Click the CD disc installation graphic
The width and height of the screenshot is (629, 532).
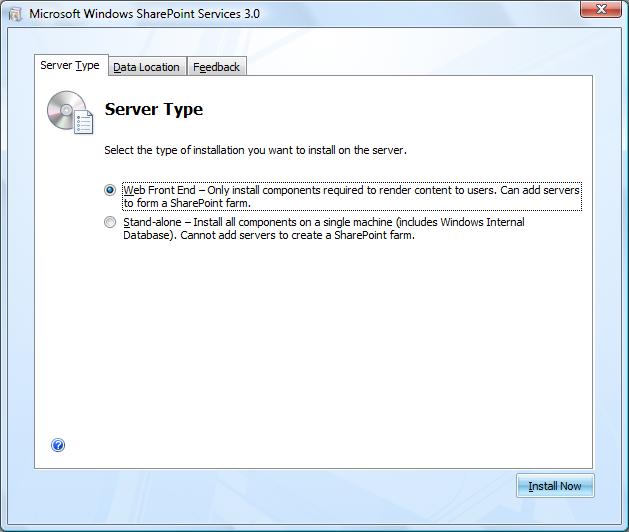pyautogui.click(x=66, y=110)
